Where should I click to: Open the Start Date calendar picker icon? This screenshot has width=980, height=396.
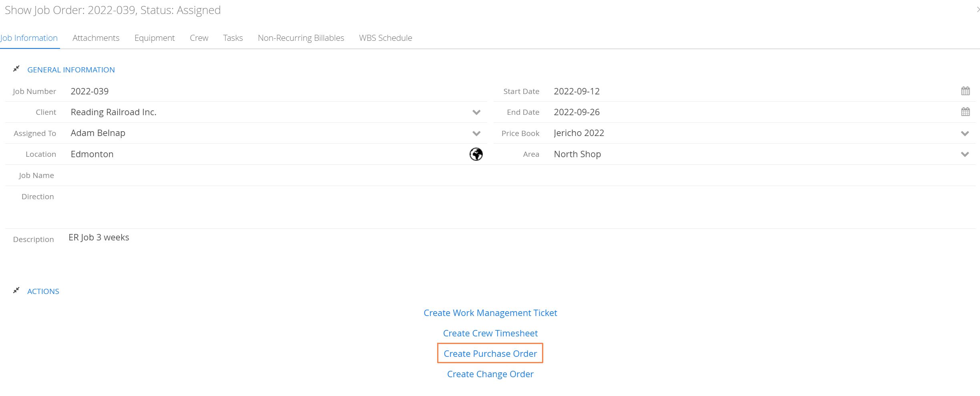965,91
